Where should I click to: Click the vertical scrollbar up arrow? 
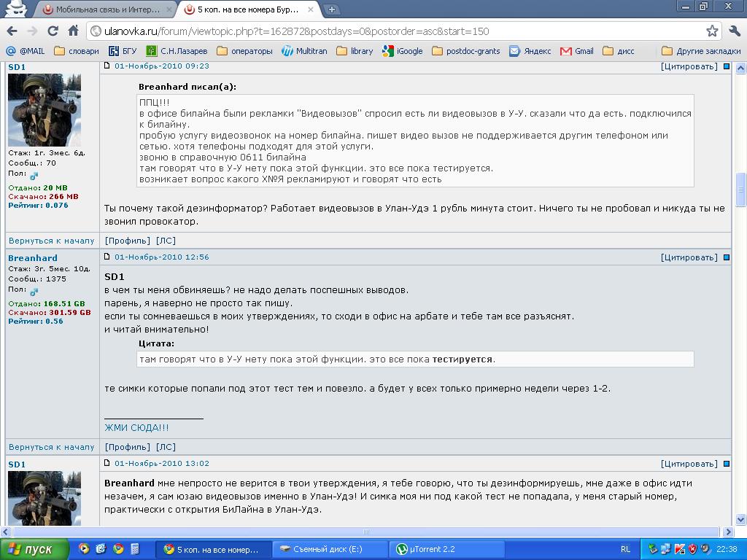click(x=741, y=68)
